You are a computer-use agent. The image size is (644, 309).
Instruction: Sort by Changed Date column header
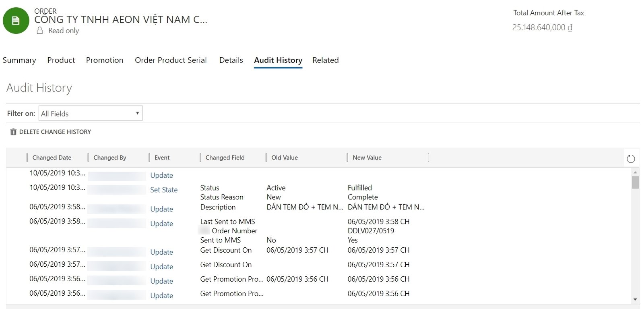(52, 158)
